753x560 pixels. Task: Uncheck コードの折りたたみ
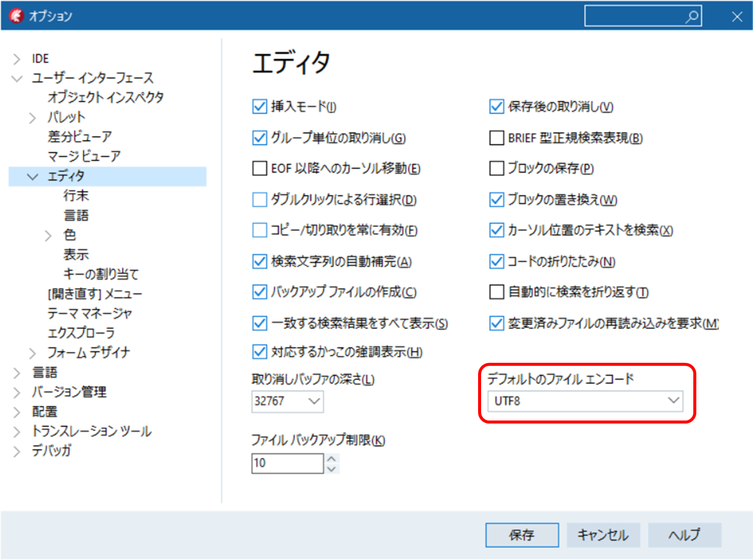[x=496, y=261]
